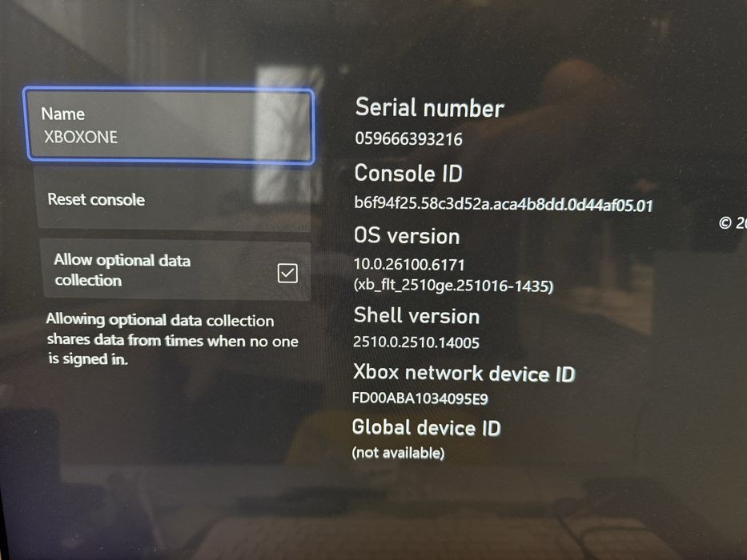The image size is (747, 560).
Task: Select shell version 2510.0.2510.14005
Action: 416,342
